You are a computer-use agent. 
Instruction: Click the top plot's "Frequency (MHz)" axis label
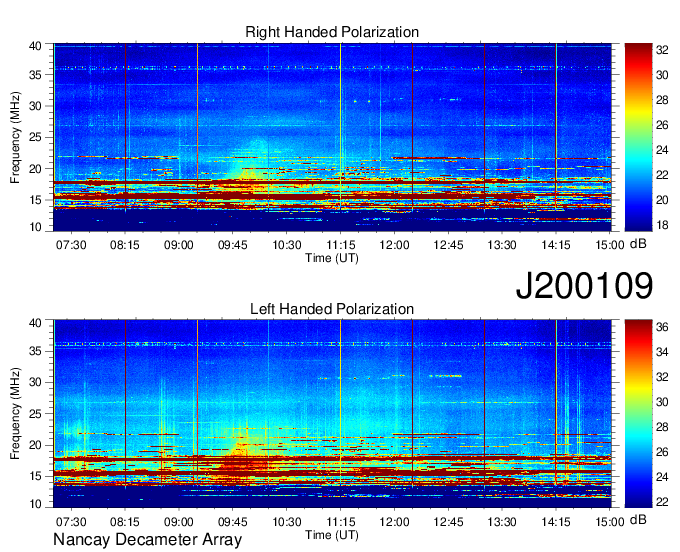(x=15, y=137)
